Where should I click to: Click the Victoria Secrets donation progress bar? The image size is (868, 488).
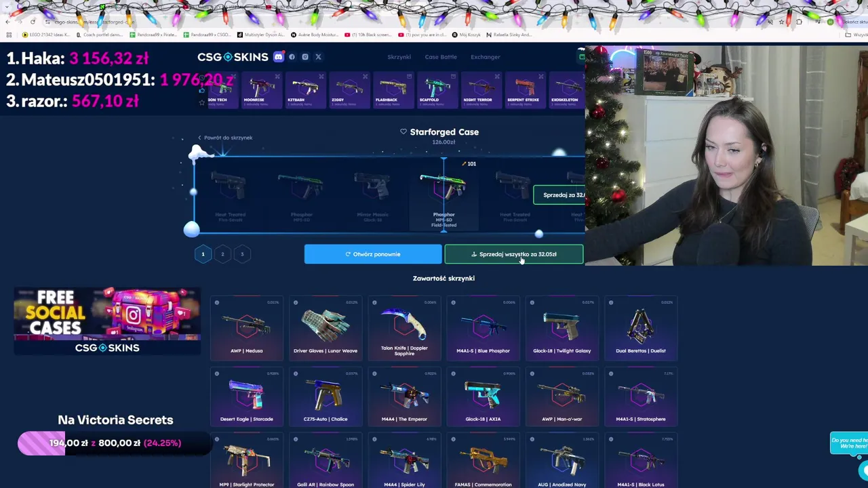click(x=114, y=443)
